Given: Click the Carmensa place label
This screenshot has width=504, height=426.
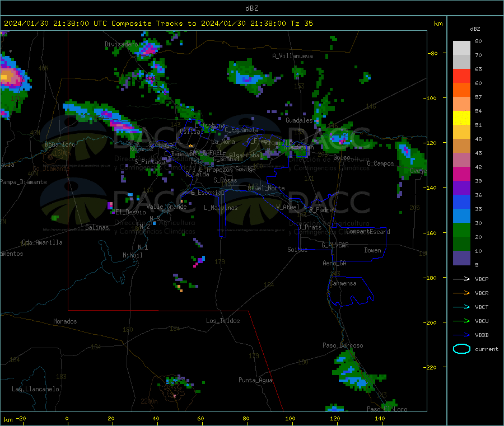Looking at the screenshot, I should tap(343, 283).
